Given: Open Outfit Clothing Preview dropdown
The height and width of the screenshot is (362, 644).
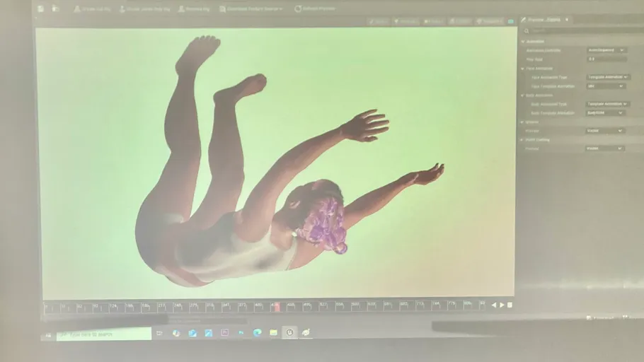Looking at the screenshot, I should click(x=604, y=148).
